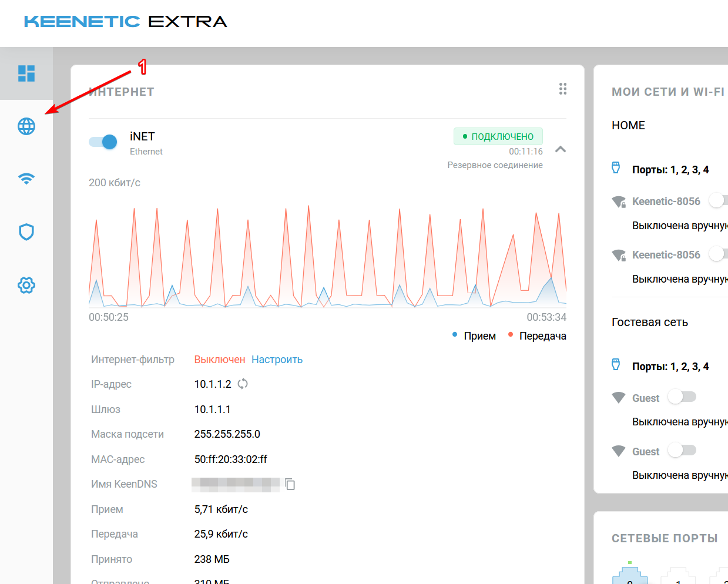Click the Keenetic Extra logo
The width and height of the screenshot is (728, 584).
(x=125, y=22)
